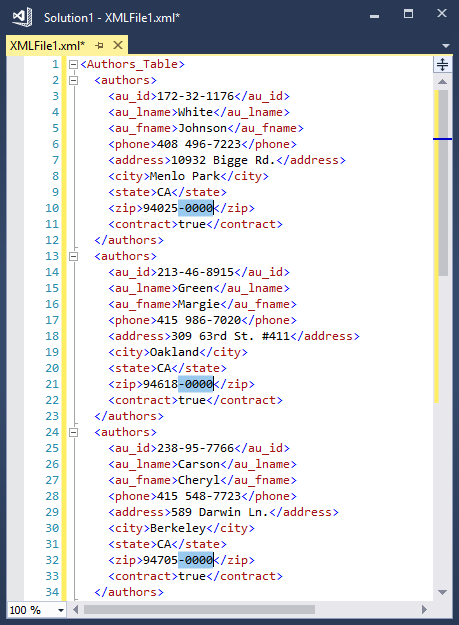This screenshot has width=459, height=625.
Task: Click line number 17 in the margin
Action: [52, 320]
